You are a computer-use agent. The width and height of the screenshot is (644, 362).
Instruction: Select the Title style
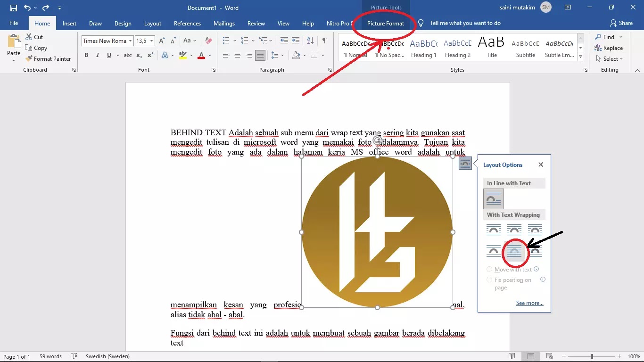point(492,48)
